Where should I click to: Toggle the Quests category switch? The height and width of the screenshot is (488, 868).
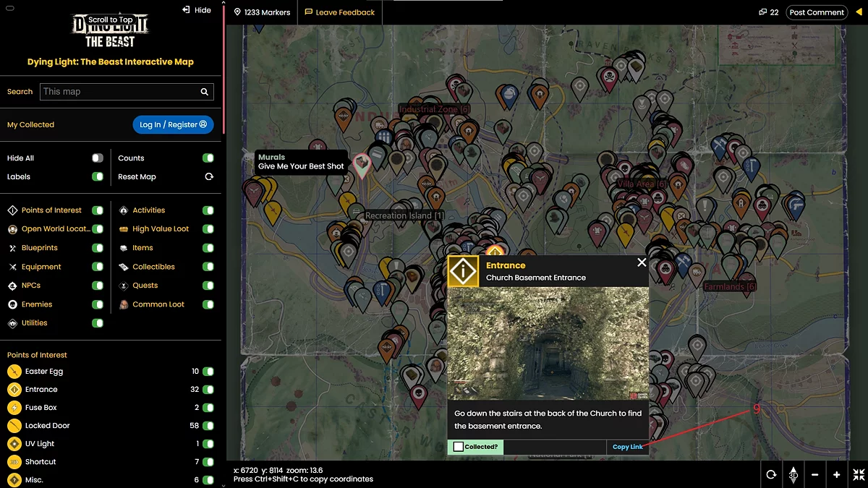point(208,286)
